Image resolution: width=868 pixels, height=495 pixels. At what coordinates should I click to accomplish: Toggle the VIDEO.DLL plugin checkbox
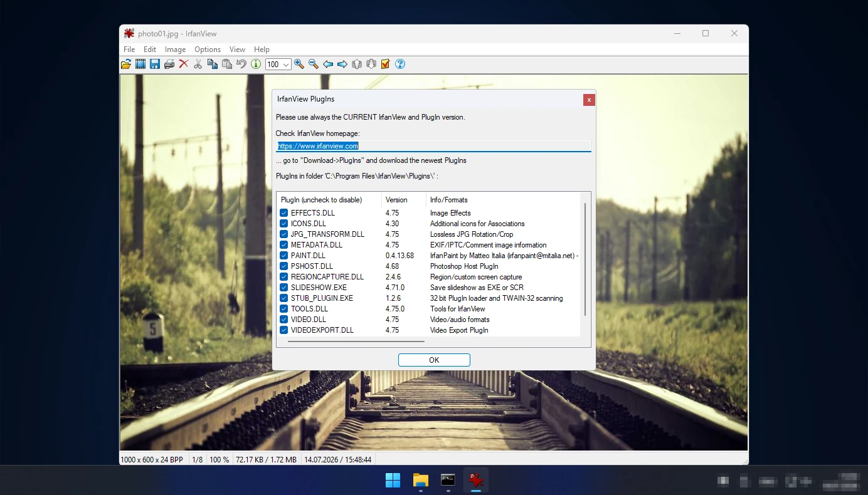(284, 320)
